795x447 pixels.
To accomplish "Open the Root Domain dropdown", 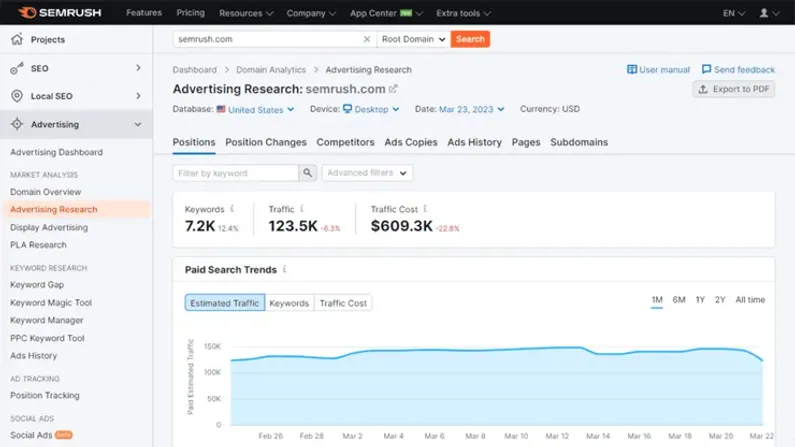I will click(x=414, y=39).
